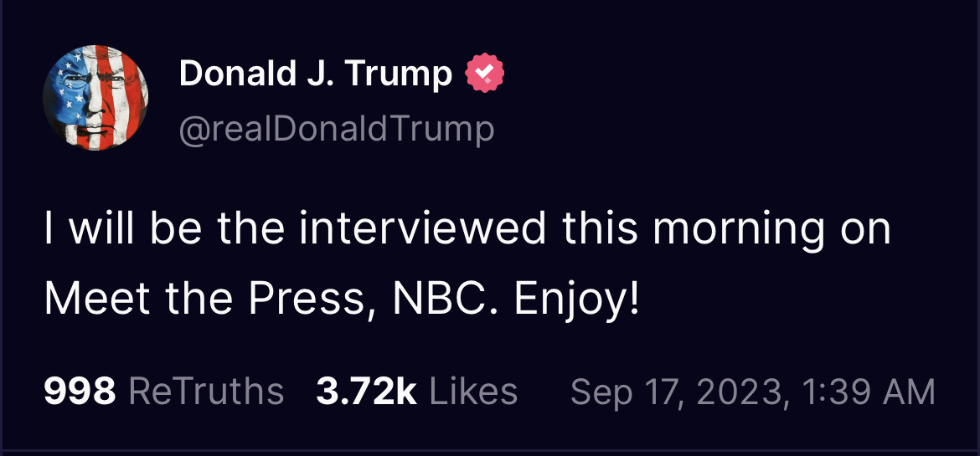Image resolution: width=980 pixels, height=456 pixels.
Task: Open the flag-painted profile avatar
Action: tap(95, 97)
